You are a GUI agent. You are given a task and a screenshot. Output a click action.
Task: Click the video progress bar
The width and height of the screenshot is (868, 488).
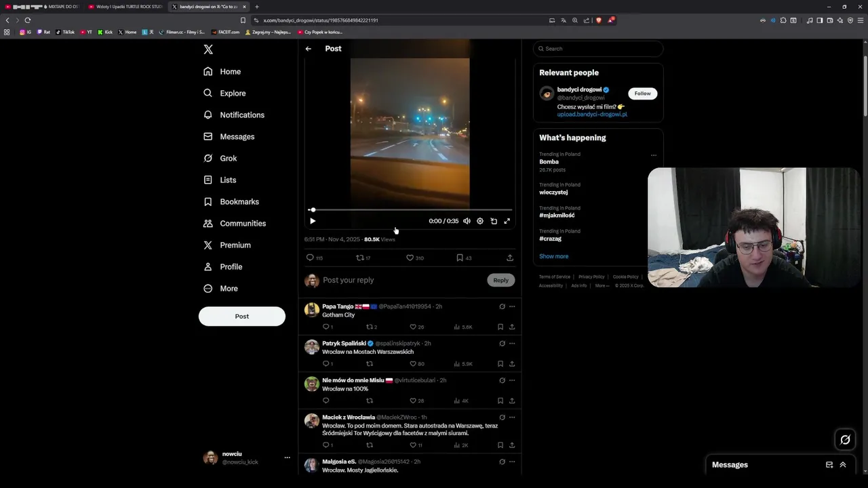point(410,210)
